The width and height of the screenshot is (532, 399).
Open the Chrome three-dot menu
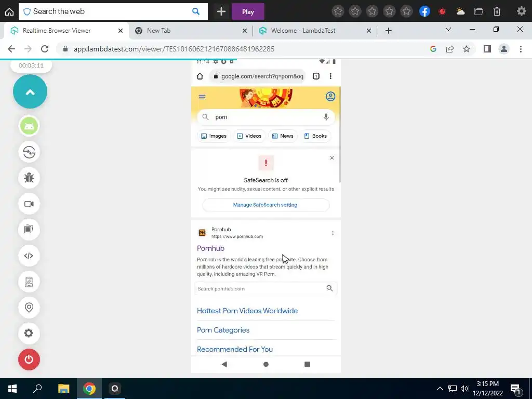521,49
